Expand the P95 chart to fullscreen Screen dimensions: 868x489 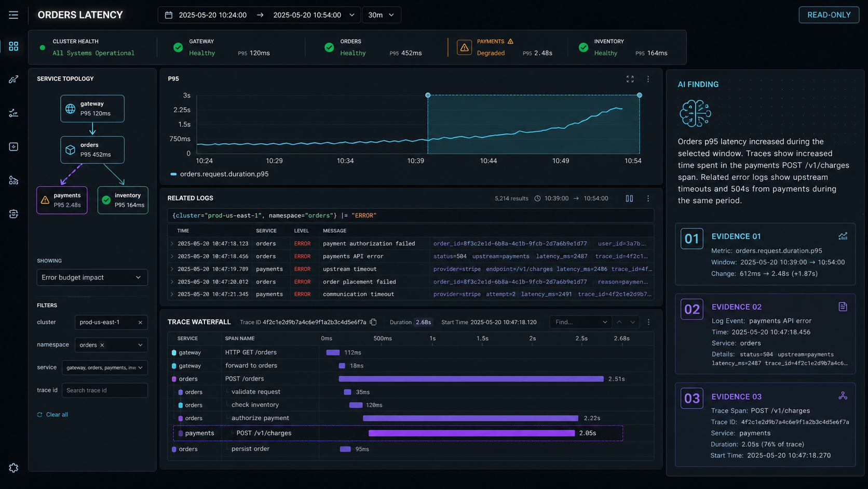click(630, 79)
